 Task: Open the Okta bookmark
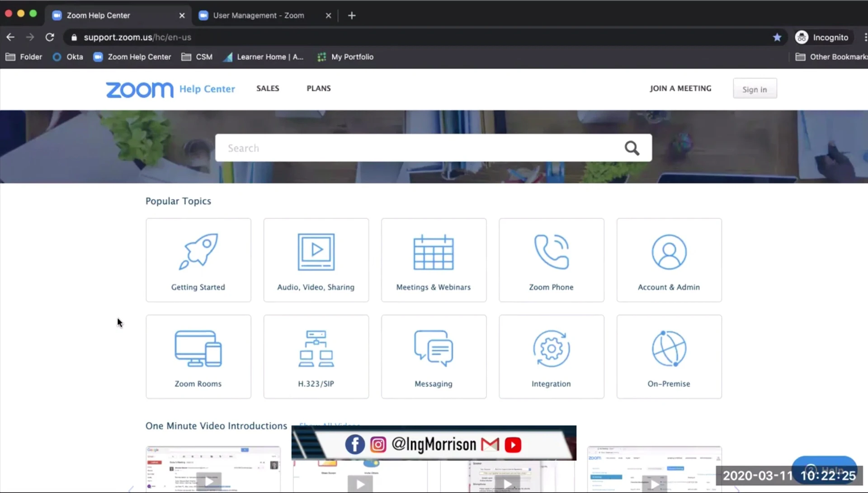[68, 57]
